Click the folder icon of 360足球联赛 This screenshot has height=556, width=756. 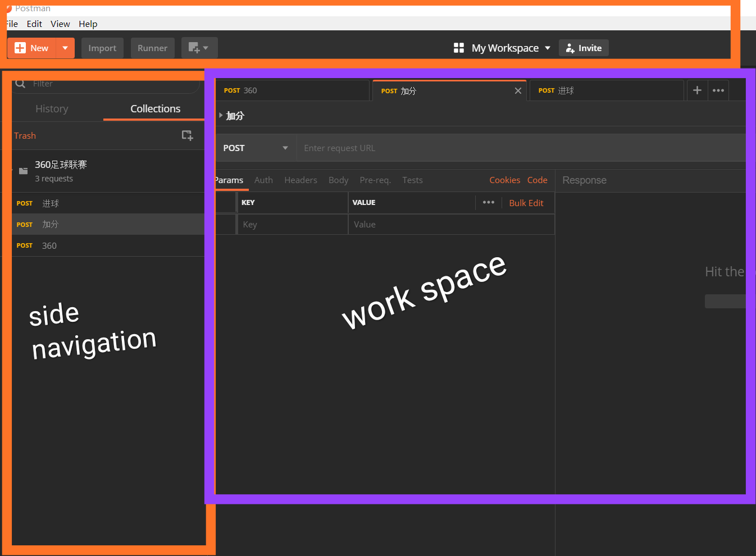[23, 171]
